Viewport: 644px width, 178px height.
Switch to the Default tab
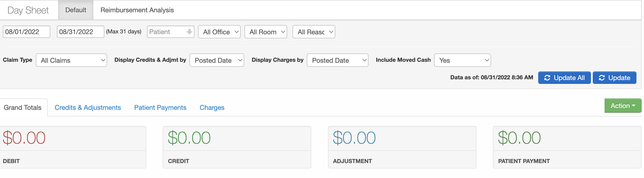[76, 10]
